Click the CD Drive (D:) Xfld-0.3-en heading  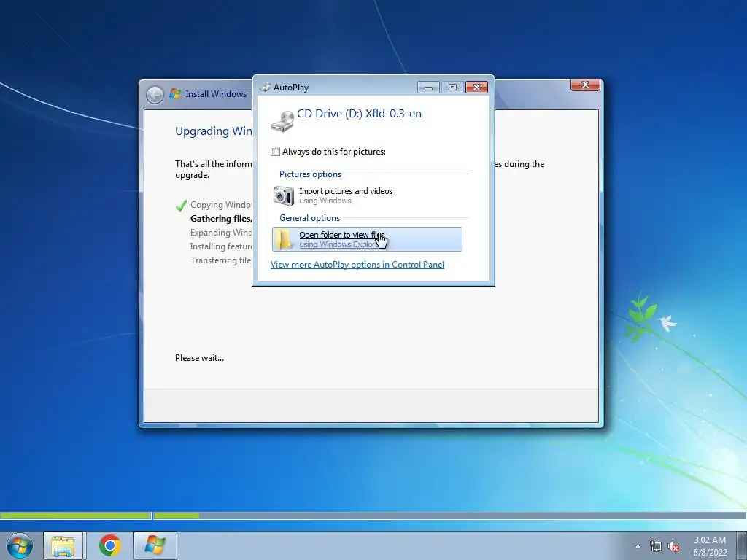click(x=359, y=113)
